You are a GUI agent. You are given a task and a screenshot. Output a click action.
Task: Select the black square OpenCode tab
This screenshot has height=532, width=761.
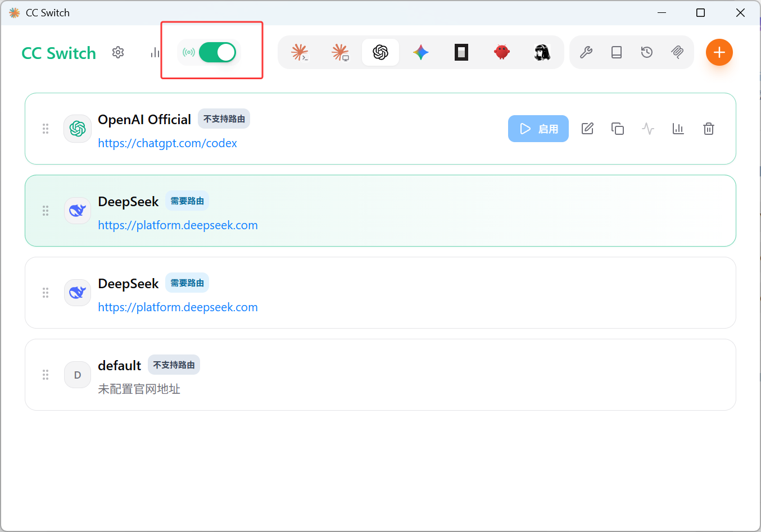tap(461, 52)
